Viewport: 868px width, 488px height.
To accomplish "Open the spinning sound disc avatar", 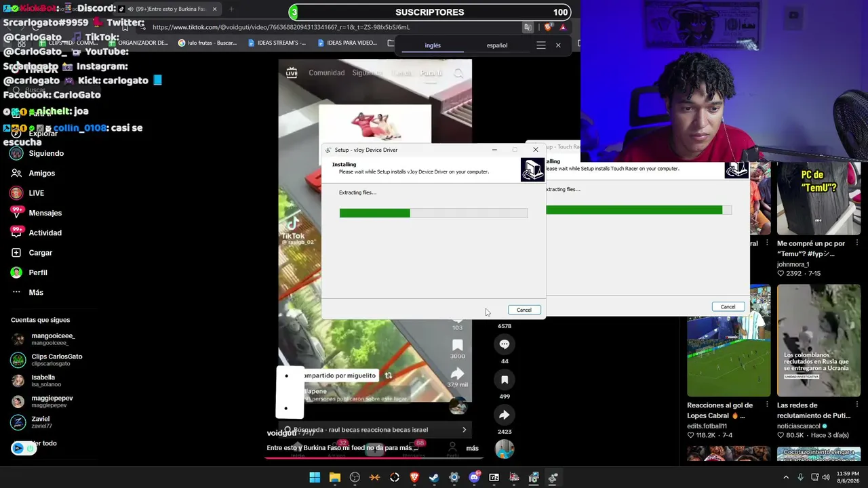I will (505, 449).
